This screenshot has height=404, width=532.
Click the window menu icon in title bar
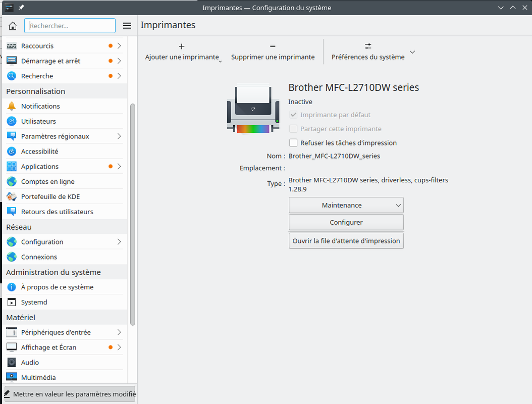coord(9,8)
